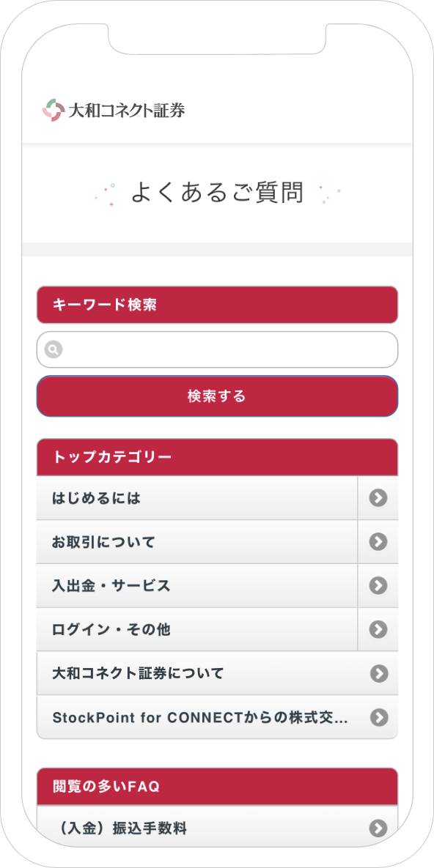
Task: Click the 閲覧の多いFAQ section header
Action: click(x=217, y=786)
